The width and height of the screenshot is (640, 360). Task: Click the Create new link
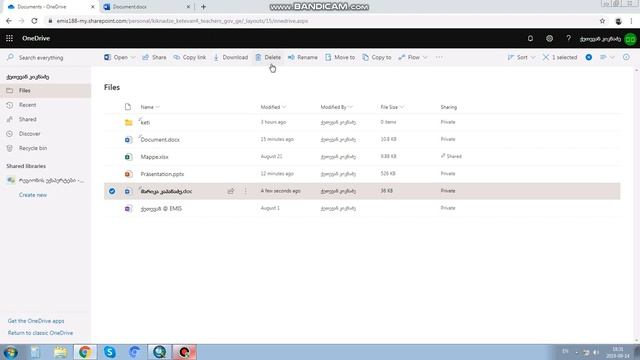[x=33, y=195]
